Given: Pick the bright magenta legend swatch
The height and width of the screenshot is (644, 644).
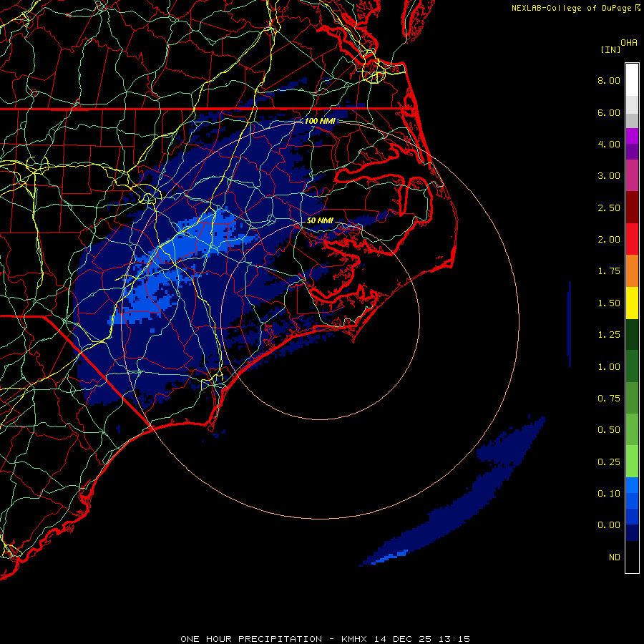Looking at the screenshot, I should (x=632, y=136).
